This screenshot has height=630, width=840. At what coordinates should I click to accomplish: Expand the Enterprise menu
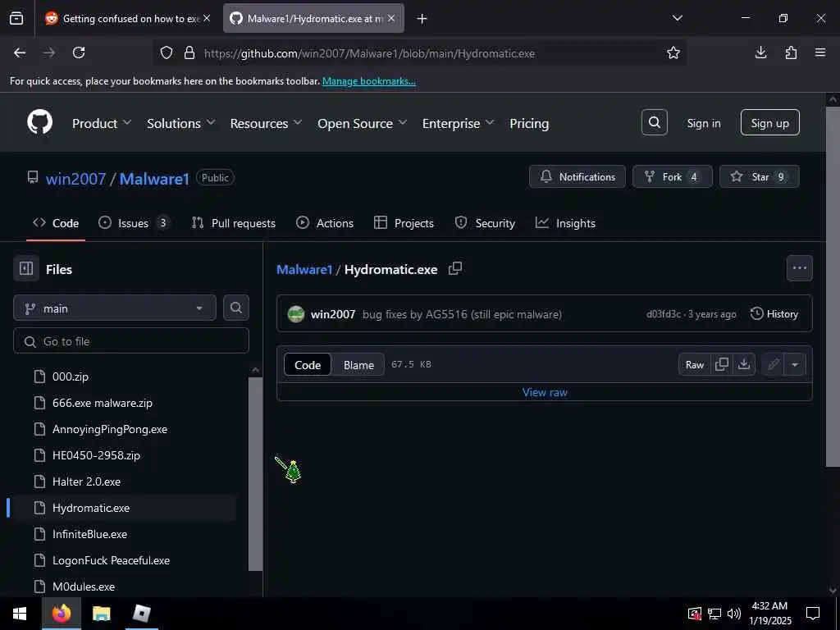coord(458,123)
